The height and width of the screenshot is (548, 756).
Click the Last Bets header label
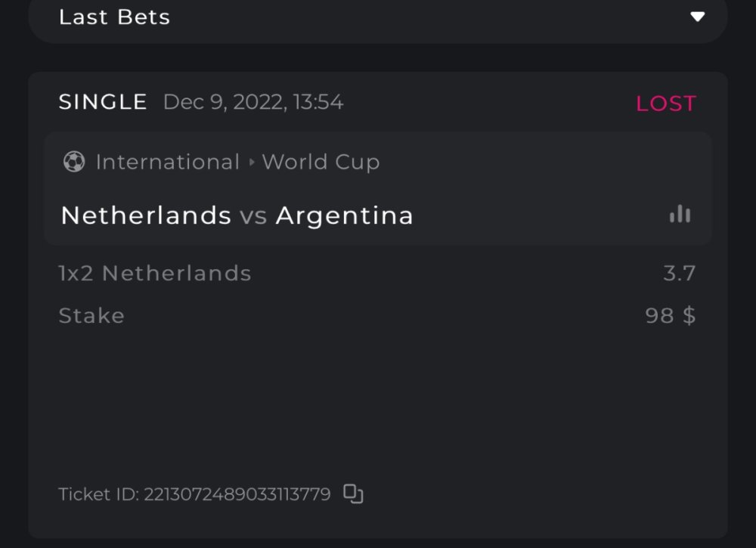click(x=114, y=17)
